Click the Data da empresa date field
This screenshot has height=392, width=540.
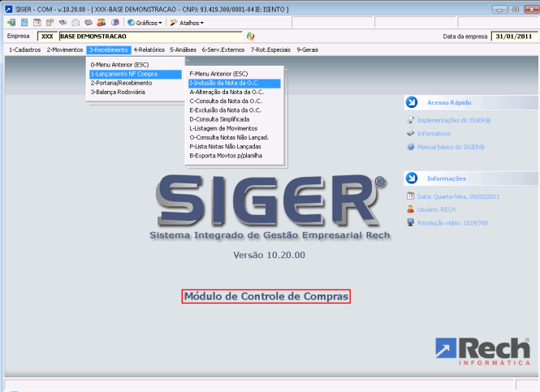(514, 37)
